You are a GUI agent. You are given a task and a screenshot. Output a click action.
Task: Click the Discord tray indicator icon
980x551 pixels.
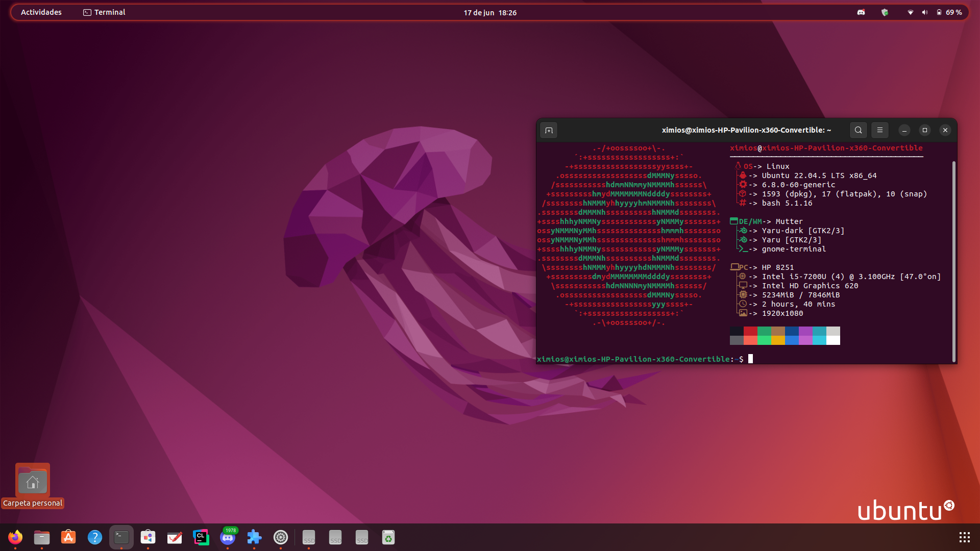pos(861,12)
